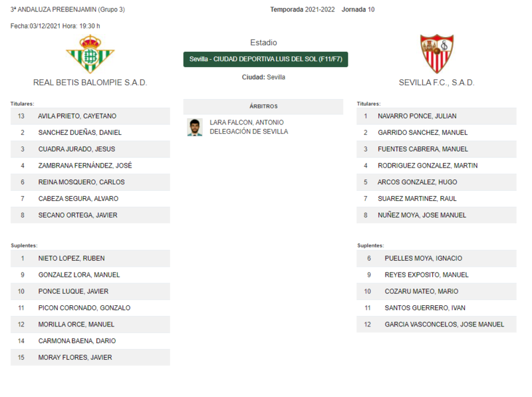Screen dimensions: 532x397
Task: Click the Real Betis Balompie crest logo
Action: click(x=90, y=54)
